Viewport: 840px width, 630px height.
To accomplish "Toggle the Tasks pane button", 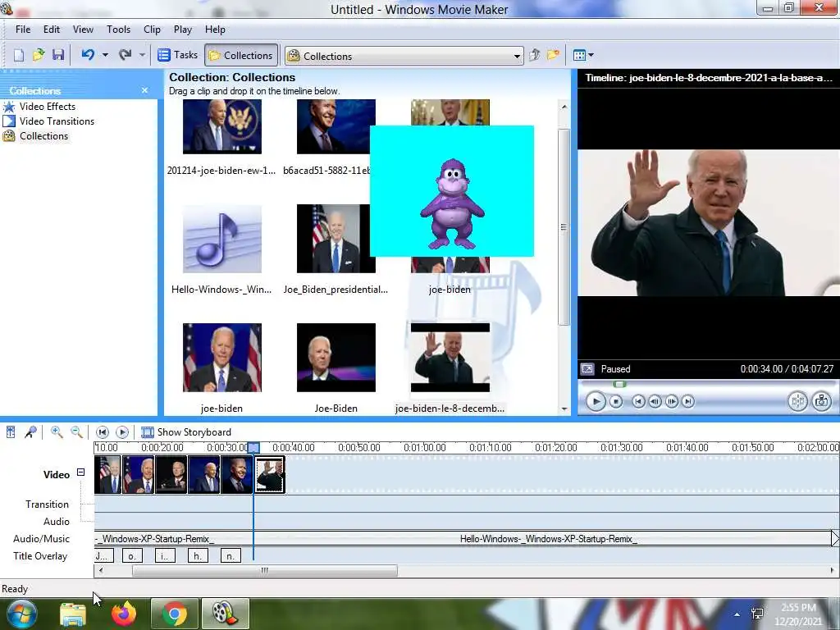I will [177, 55].
